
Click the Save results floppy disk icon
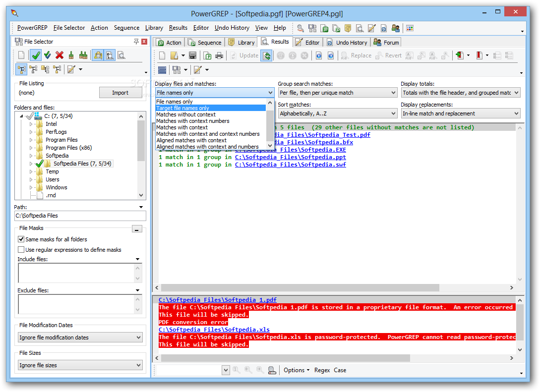click(x=192, y=56)
